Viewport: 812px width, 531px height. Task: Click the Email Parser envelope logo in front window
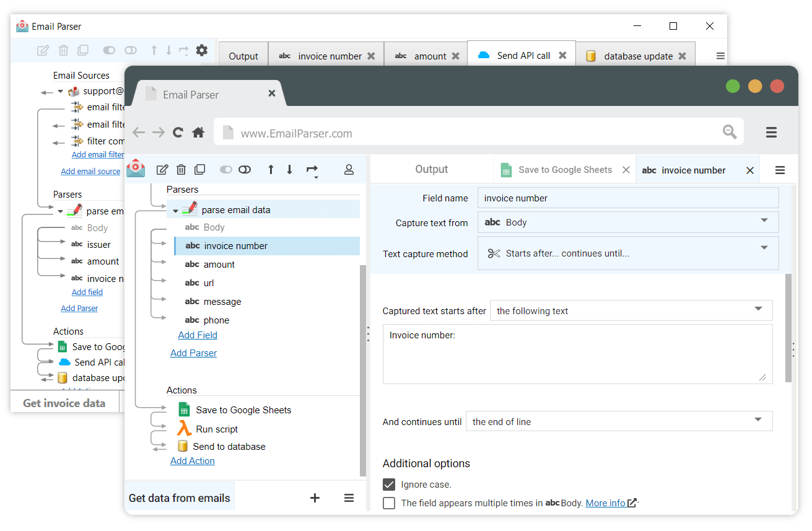pos(136,169)
